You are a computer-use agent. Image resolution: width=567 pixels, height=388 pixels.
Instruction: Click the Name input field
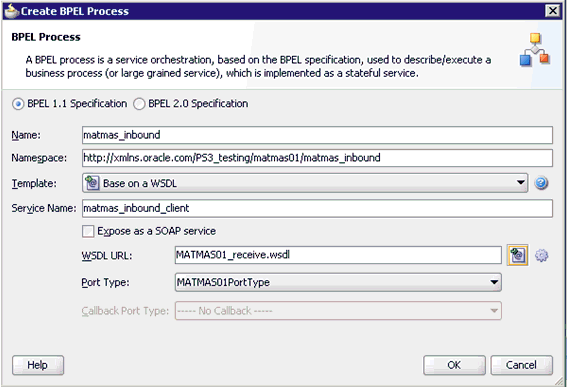(x=317, y=135)
